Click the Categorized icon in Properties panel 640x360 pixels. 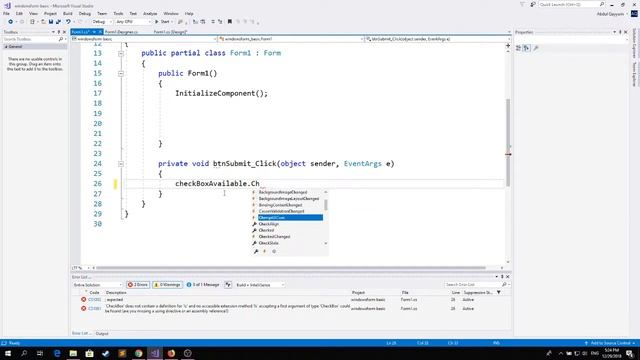tap(519, 48)
